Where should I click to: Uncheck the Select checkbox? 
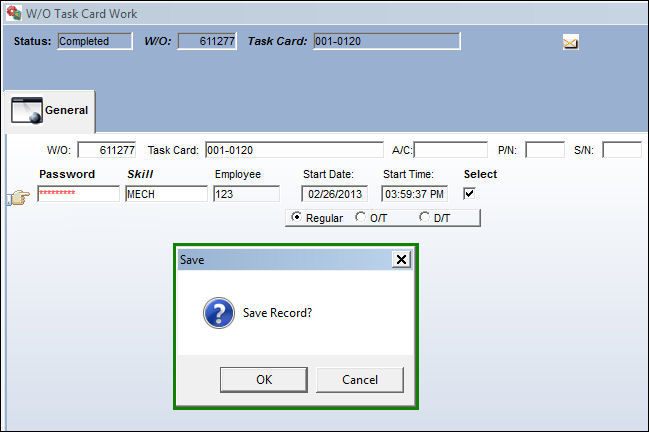point(469,193)
